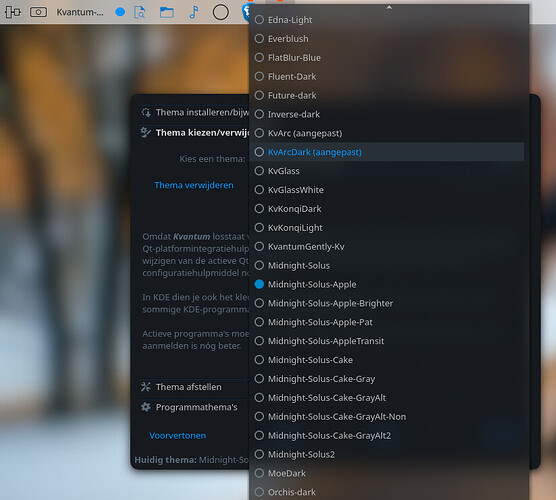Click the leftmost panel layout icon
The height and width of the screenshot is (500, 556).
tap(13, 12)
